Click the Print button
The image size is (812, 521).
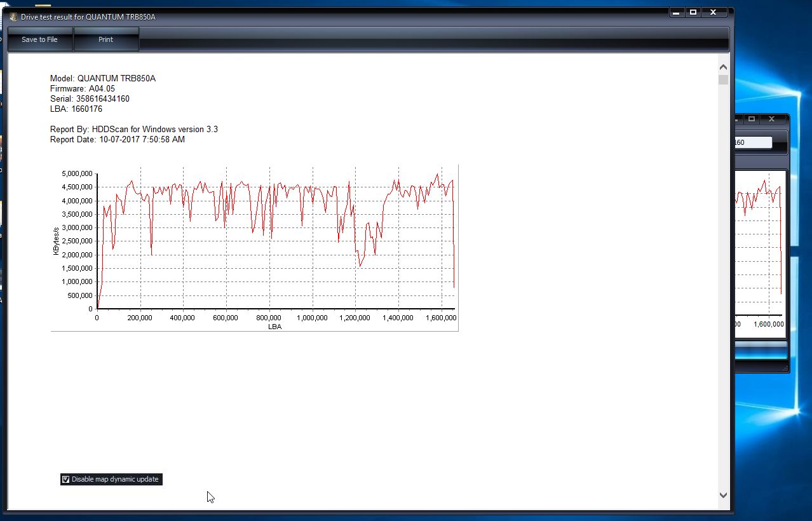106,39
